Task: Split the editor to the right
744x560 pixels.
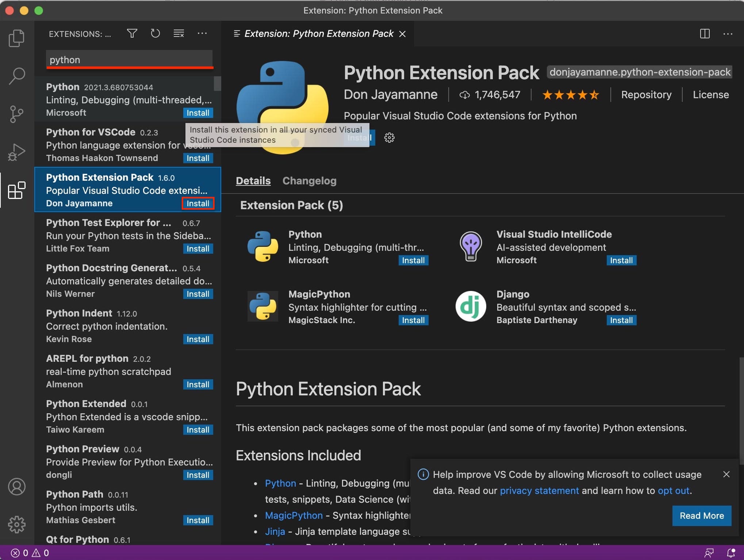Action: point(705,34)
